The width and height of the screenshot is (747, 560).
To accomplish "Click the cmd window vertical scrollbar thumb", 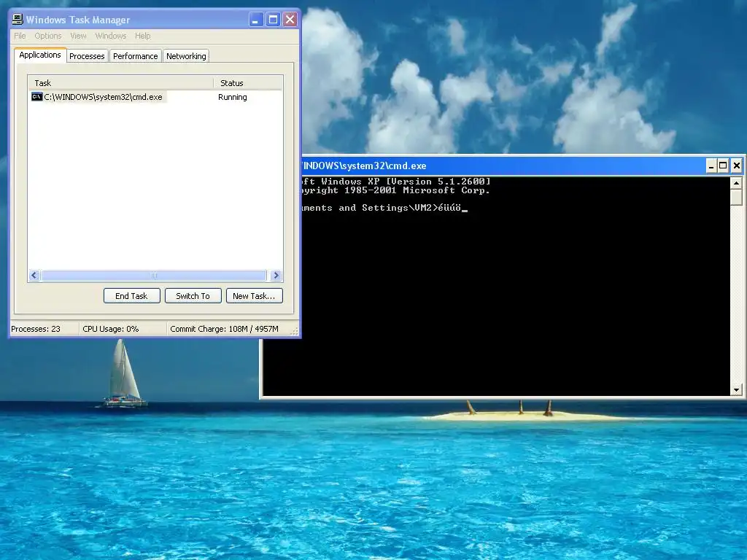I will 737,197.
